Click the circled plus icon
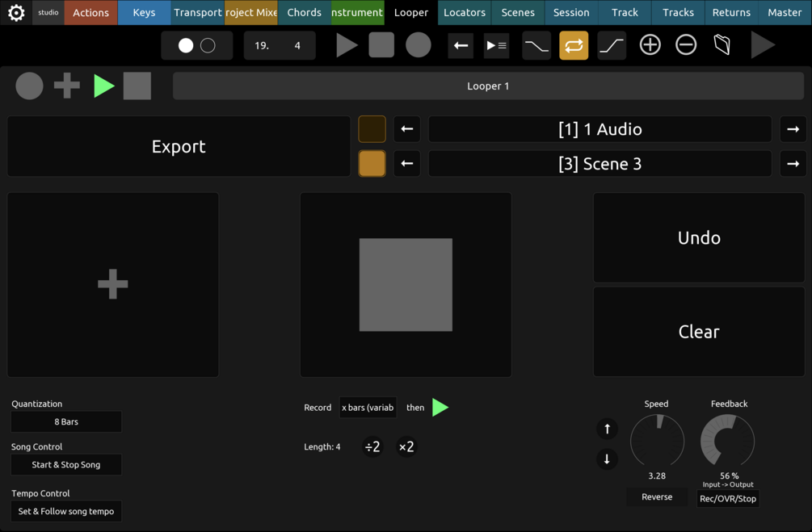This screenshot has width=812, height=532. (x=650, y=45)
